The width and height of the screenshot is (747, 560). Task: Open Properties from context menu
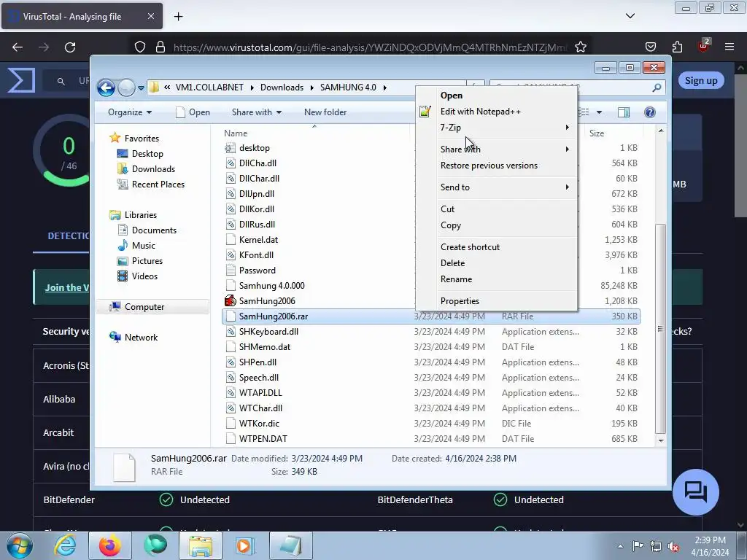click(460, 301)
